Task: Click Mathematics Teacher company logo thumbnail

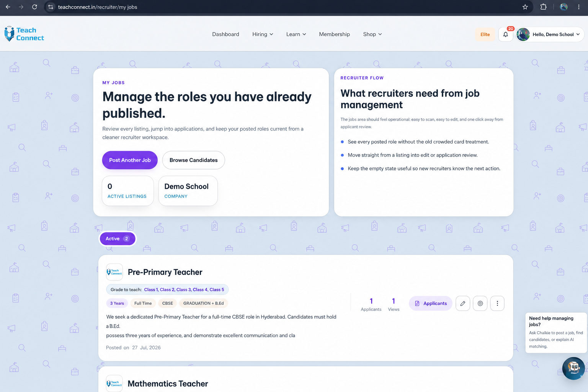Action: (114, 384)
